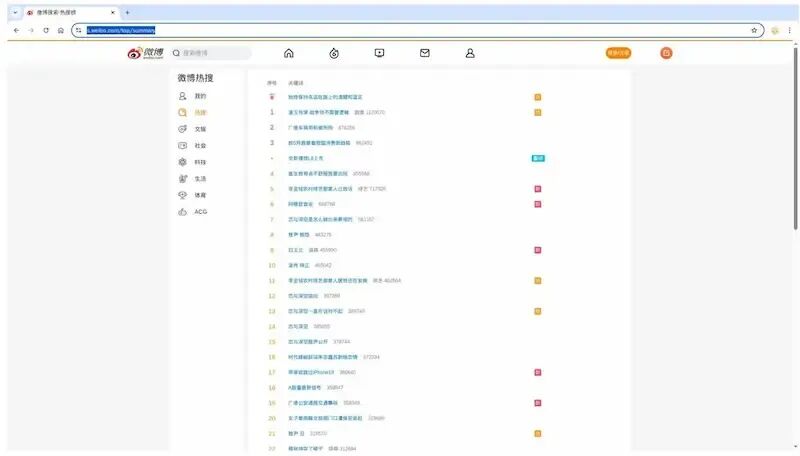Image resolution: width=800 pixels, height=456 pixels.
Task: Open the rank 12 hot search link
Action: tap(303, 296)
